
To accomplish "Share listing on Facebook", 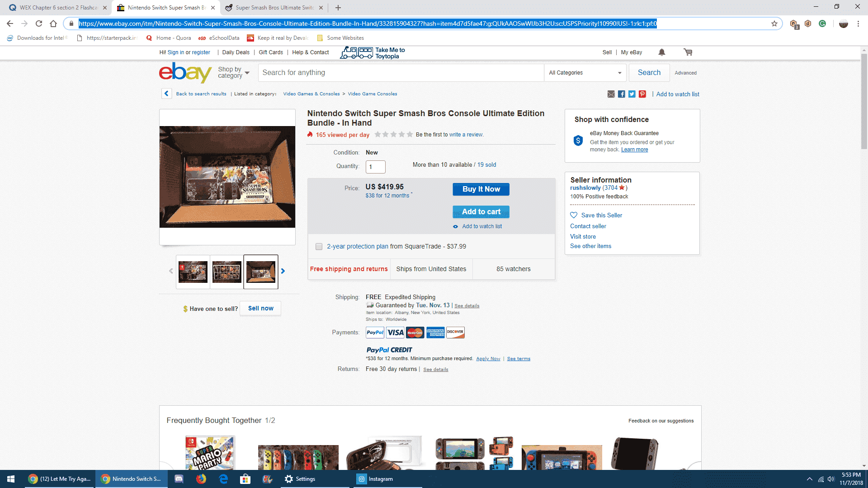I will 622,94.
